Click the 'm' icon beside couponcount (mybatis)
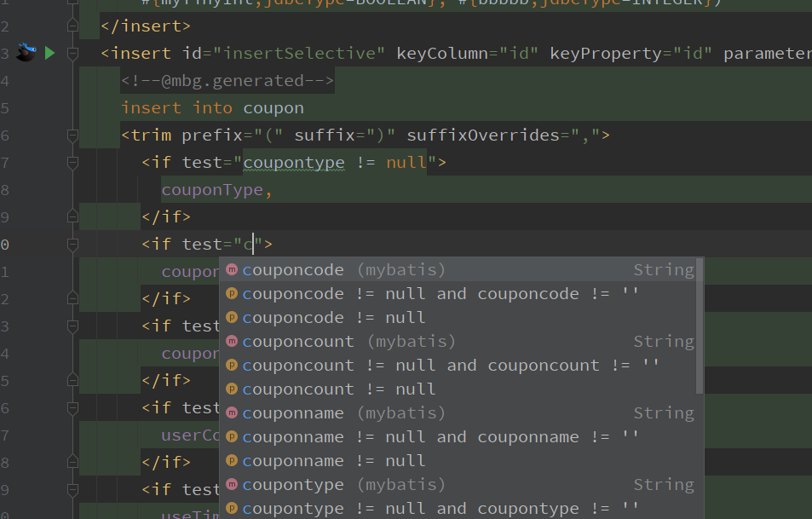The width and height of the screenshot is (812, 519). [231, 342]
